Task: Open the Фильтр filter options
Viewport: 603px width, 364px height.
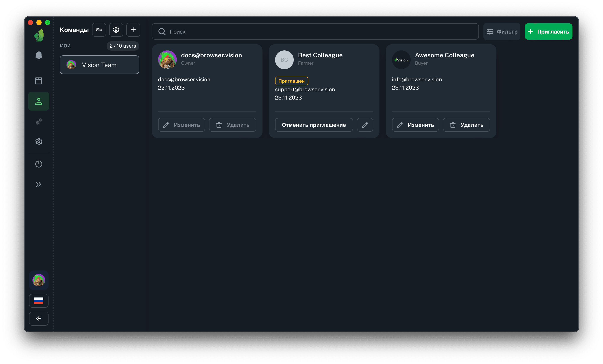Action: tap(502, 32)
